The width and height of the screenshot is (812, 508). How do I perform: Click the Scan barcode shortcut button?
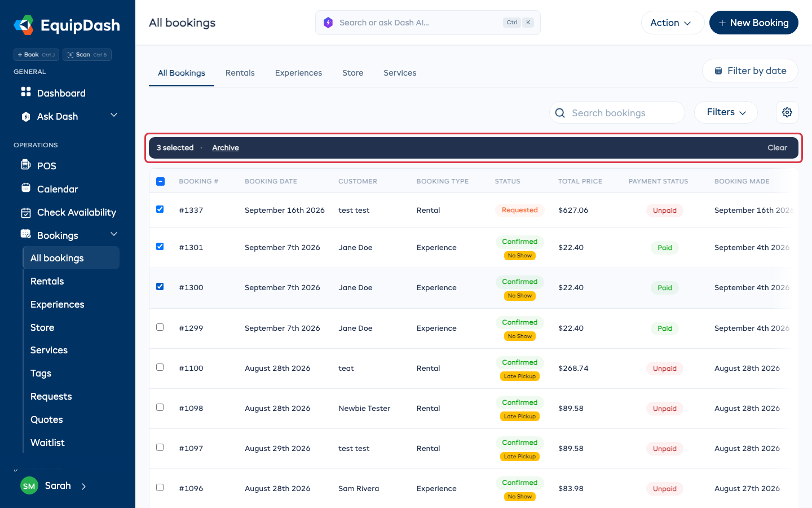87,55
